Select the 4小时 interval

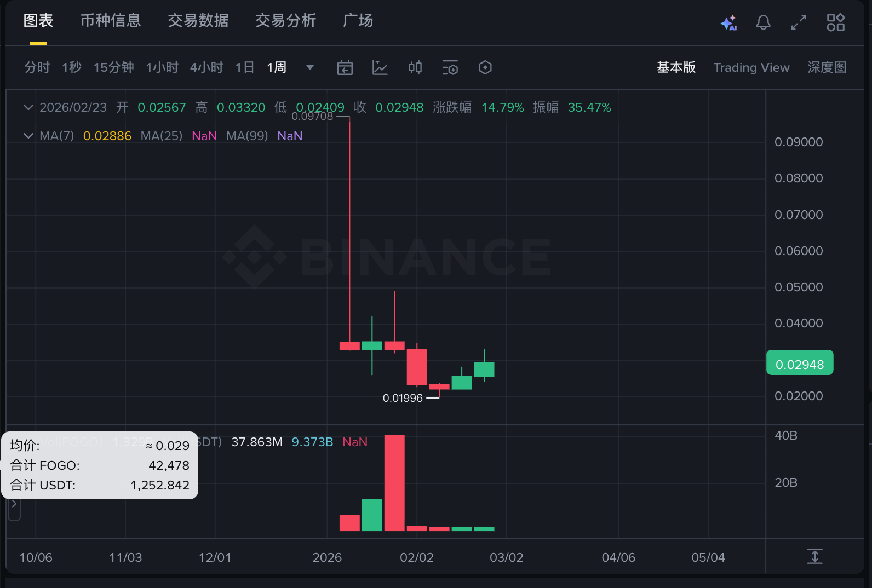click(206, 67)
